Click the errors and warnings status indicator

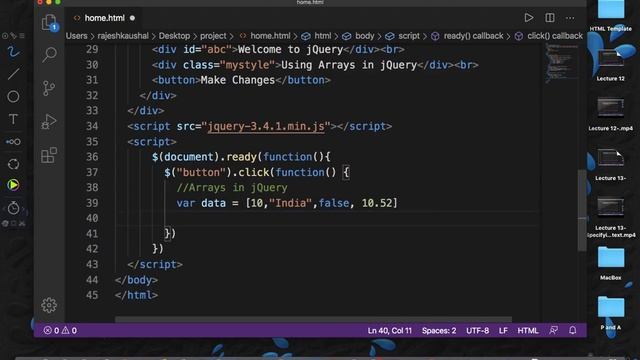(x=60, y=330)
